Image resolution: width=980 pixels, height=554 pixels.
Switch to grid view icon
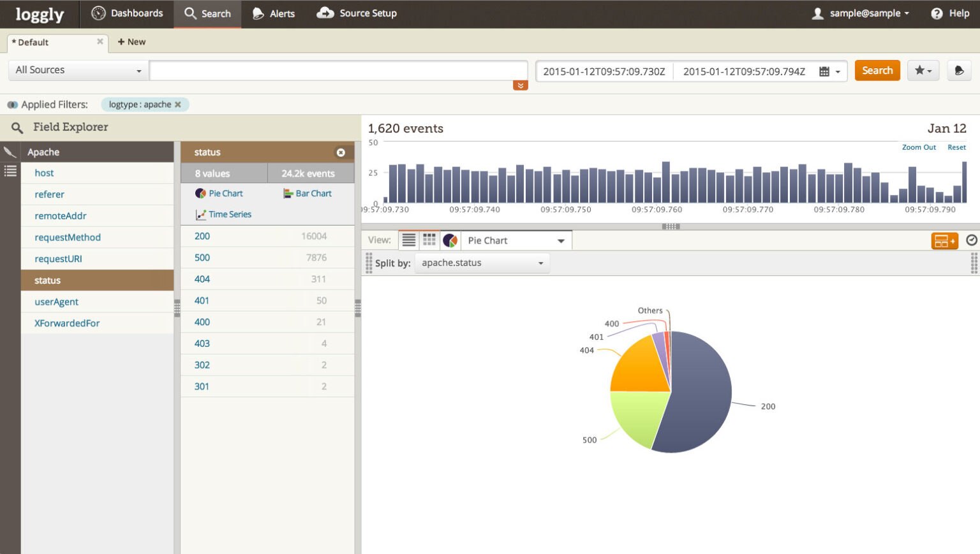429,240
